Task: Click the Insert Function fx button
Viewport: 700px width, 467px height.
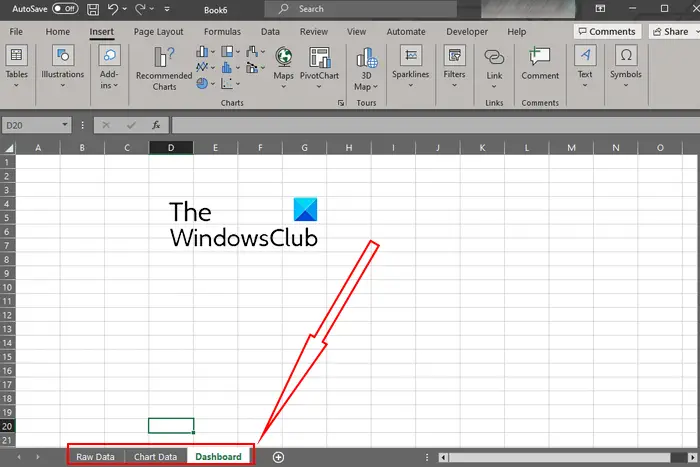Action: [x=156, y=125]
